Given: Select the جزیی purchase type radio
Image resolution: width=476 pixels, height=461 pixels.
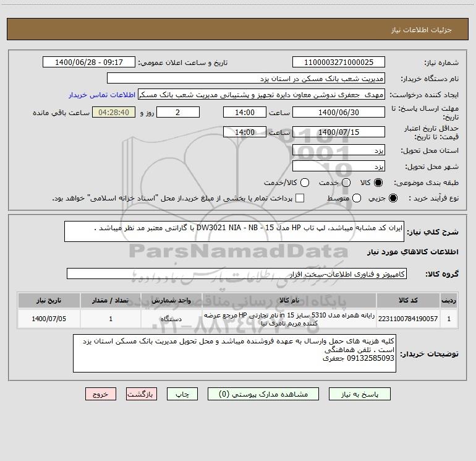Looking at the screenshot, I should [x=393, y=198].
